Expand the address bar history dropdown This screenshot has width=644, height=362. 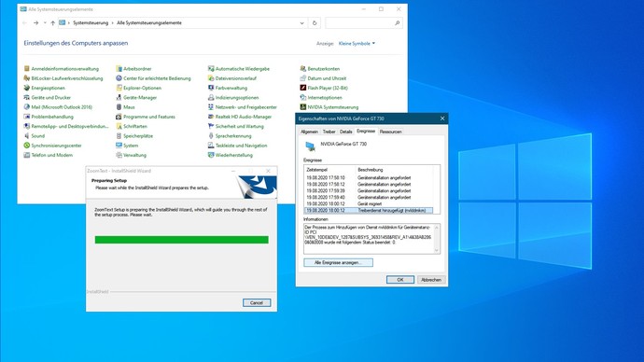[x=301, y=23]
